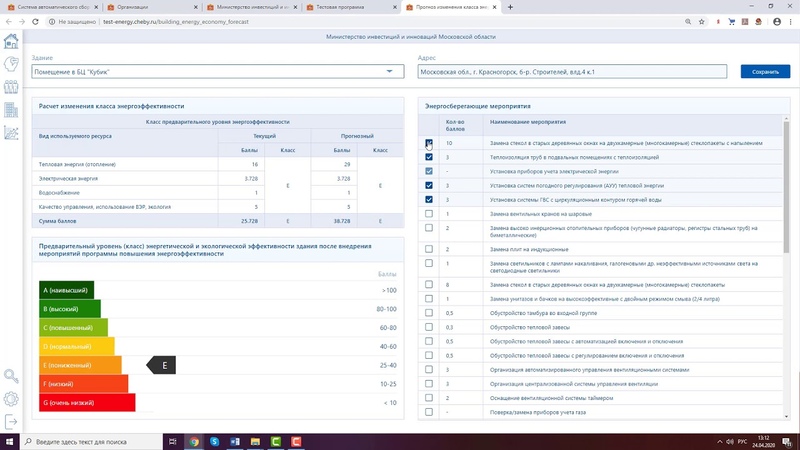Uncheck 'Теплоизоляция труб в подвальных помещениях' measure

click(x=429, y=157)
